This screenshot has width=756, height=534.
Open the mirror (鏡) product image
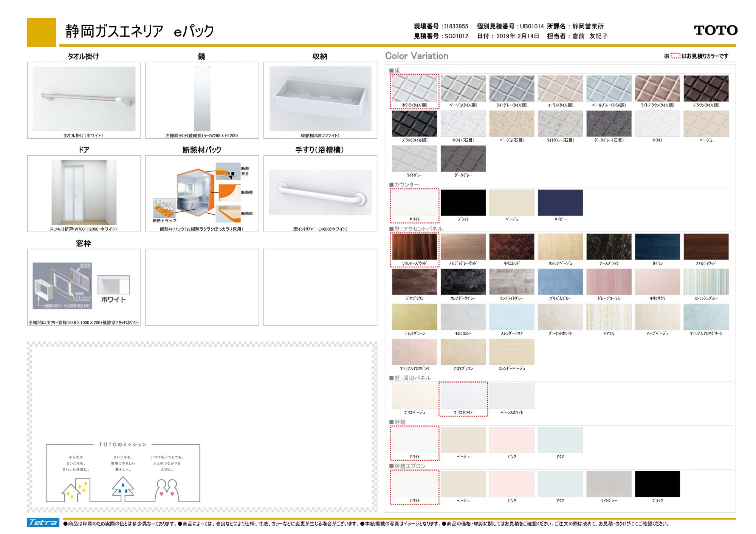click(202, 99)
